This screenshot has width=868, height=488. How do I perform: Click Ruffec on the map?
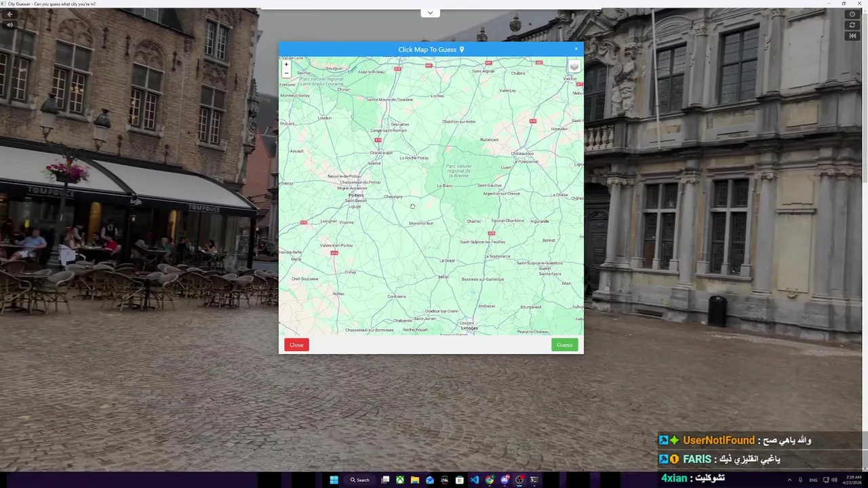[338, 293]
